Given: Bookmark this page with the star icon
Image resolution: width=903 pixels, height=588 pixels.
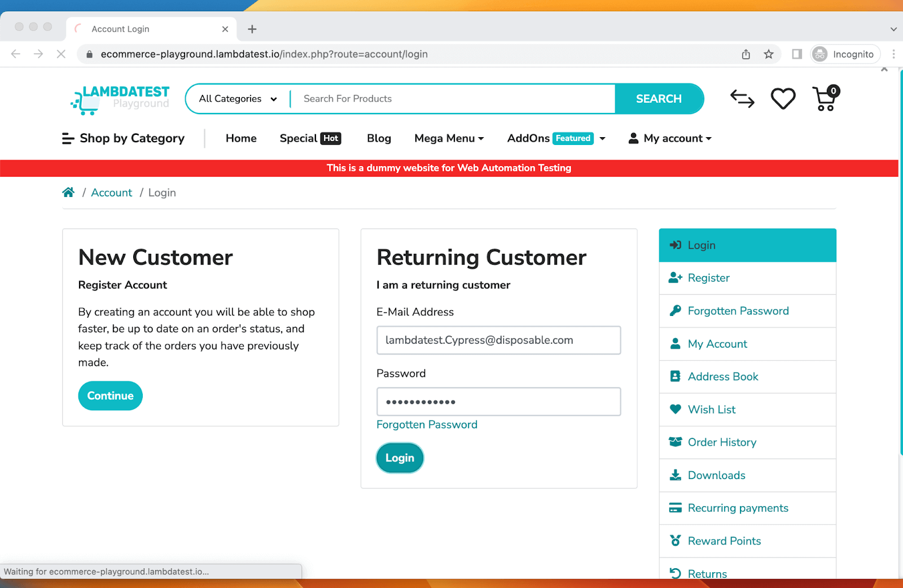Looking at the screenshot, I should (769, 54).
